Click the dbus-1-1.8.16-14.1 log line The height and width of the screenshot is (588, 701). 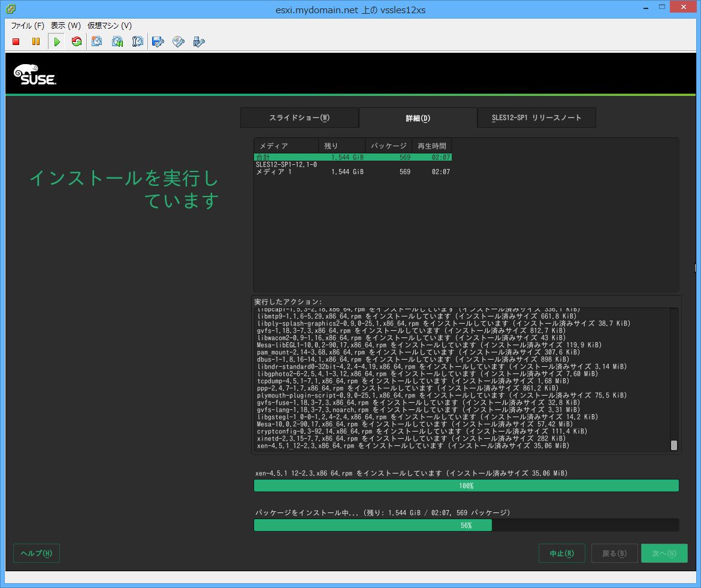pos(413,360)
